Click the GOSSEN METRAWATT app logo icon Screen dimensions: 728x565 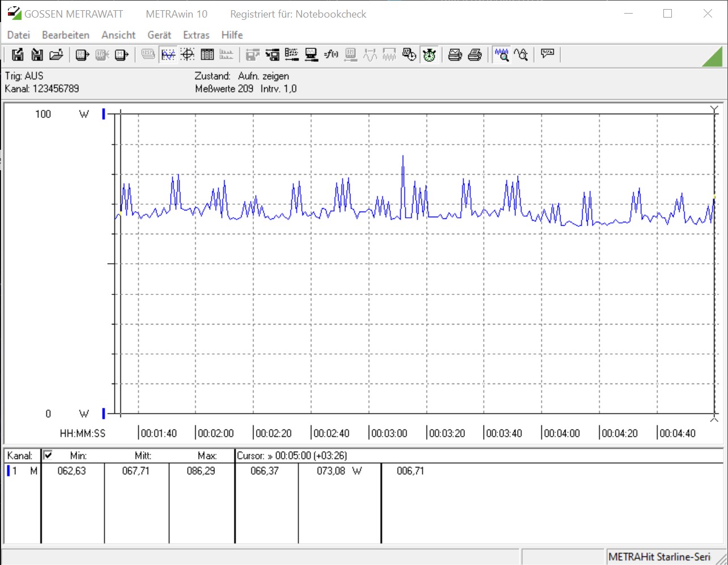pos(14,13)
